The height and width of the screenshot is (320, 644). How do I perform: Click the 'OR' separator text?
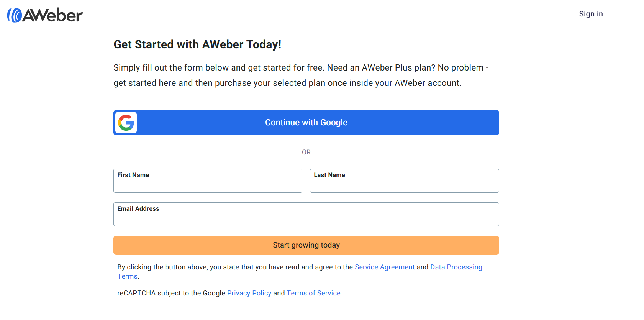tap(306, 153)
